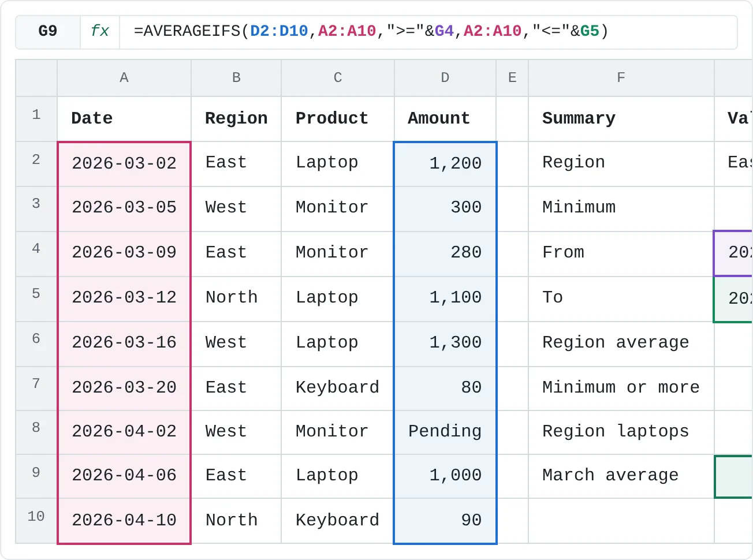Screen dimensions: 753x560
Task: Click the Region header cell
Action: pos(236,119)
